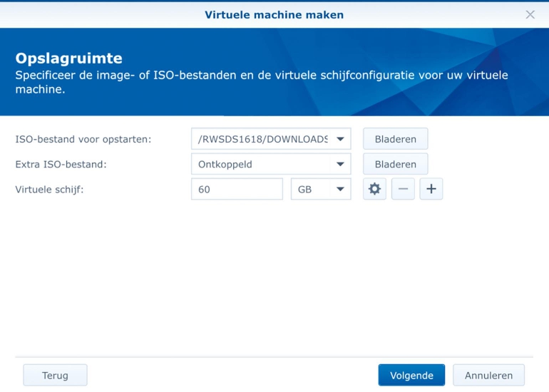Screen dimensions: 549x392
Task: Click the /RWSDS1618/DOWNLOADS path combo box
Action: click(x=262, y=140)
